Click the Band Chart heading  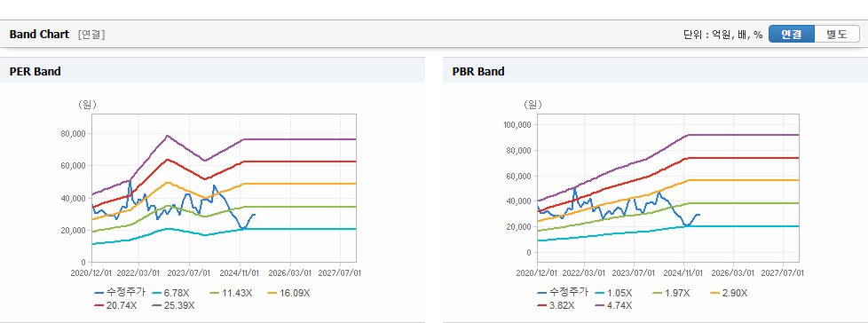[39, 35]
